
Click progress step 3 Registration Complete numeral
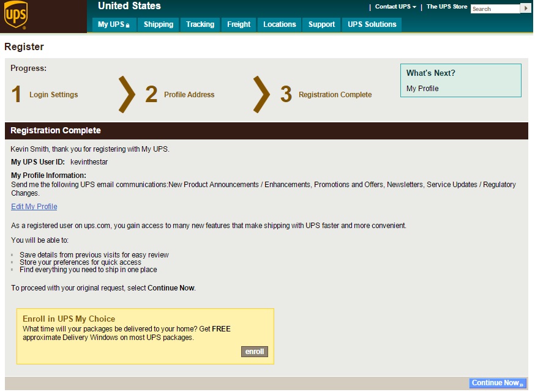pos(286,93)
